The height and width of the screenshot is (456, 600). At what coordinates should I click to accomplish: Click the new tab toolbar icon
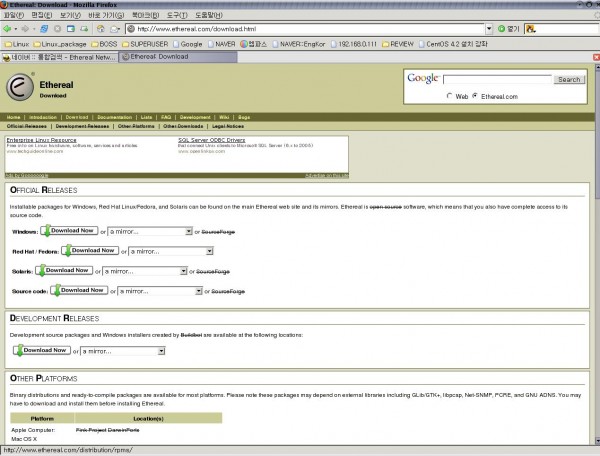[84, 29]
